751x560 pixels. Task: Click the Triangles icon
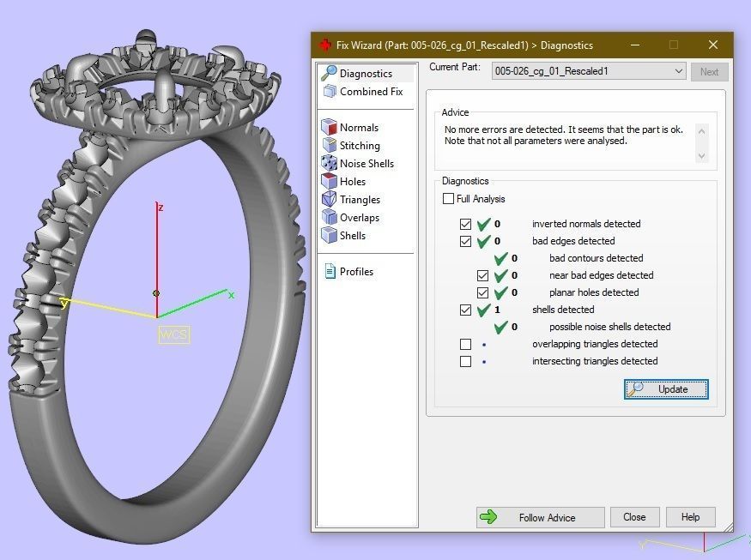329,199
